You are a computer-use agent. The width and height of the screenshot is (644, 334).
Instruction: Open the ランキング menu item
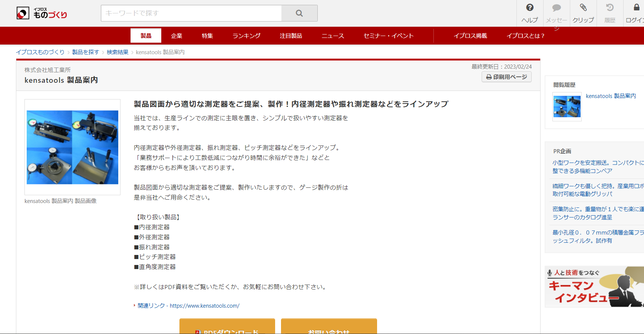(x=247, y=36)
